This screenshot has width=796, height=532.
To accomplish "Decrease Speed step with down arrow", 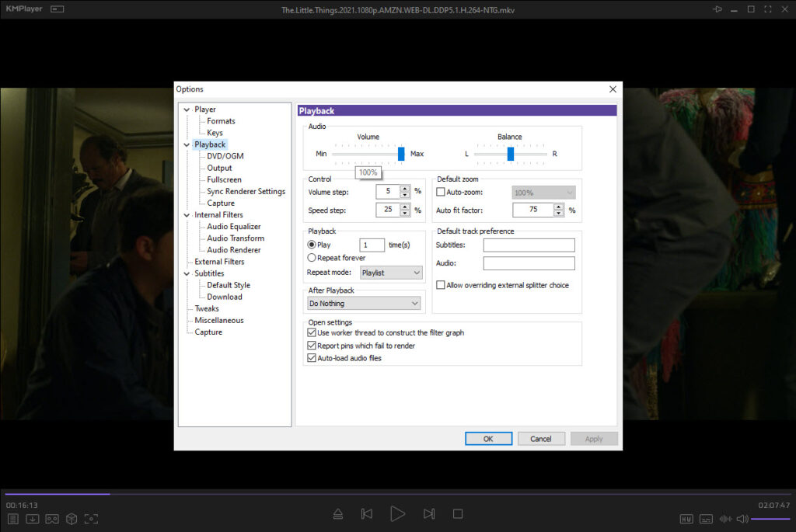I will [x=404, y=213].
